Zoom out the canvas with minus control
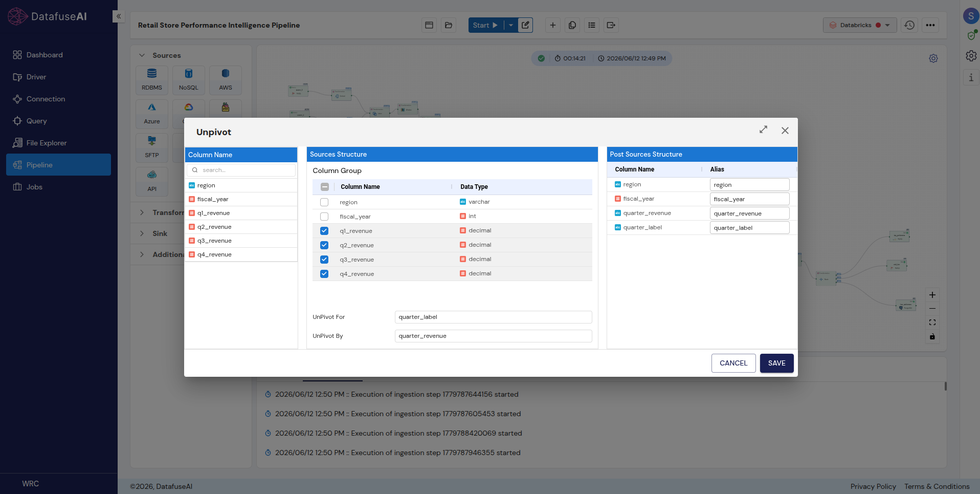The height and width of the screenshot is (494, 980). [x=932, y=309]
